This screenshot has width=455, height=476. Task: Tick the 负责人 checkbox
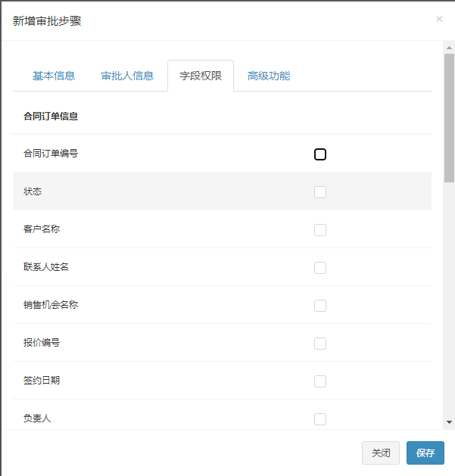point(320,419)
